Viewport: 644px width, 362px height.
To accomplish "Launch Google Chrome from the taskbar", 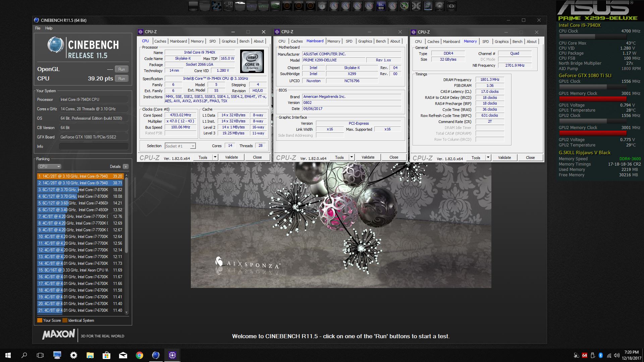I will [139, 355].
